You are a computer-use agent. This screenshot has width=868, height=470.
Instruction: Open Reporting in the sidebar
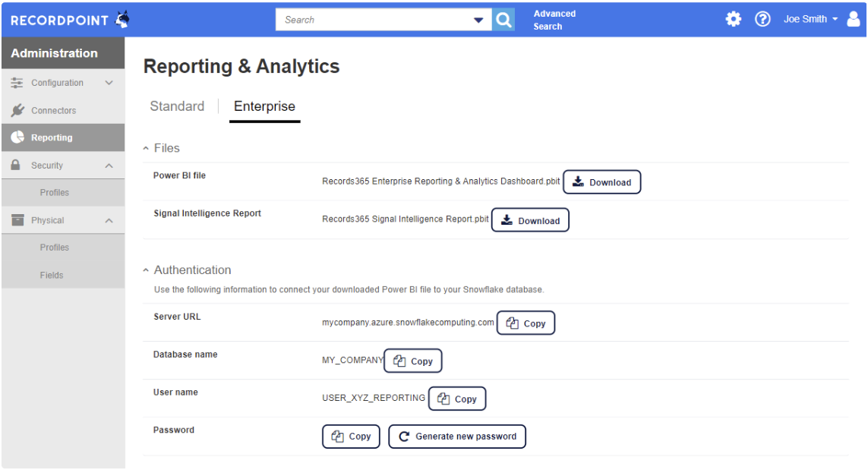click(63, 137)
